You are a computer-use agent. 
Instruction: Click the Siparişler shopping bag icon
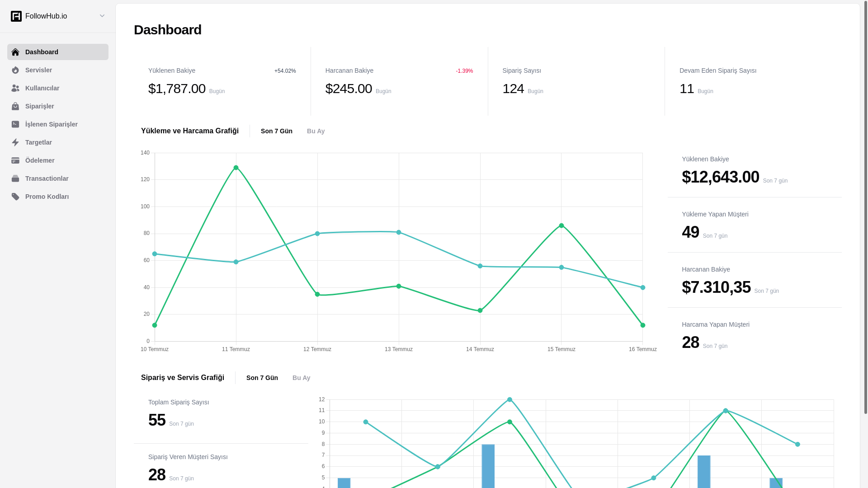pos(15,106)
